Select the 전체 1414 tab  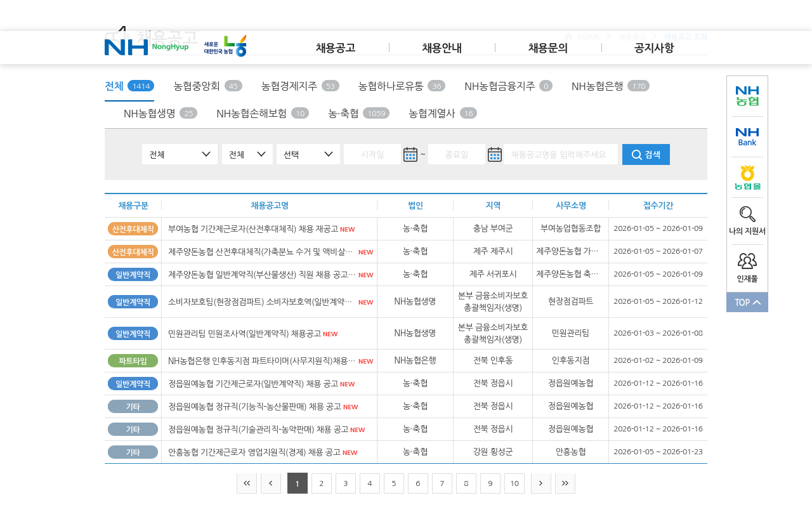pos(129,86)
